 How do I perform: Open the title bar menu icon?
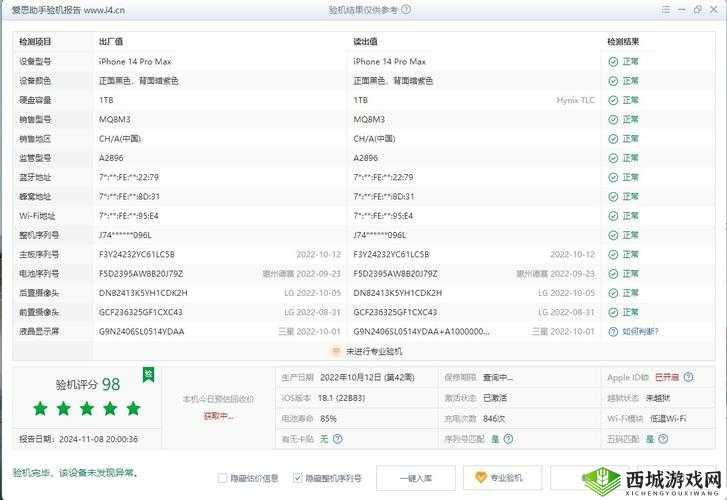click(666, 9)
